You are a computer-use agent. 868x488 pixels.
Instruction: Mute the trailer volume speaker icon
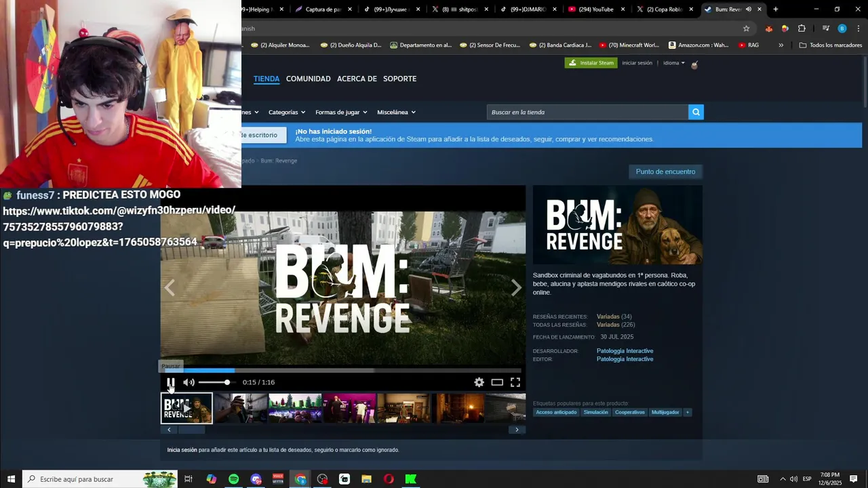189,382
